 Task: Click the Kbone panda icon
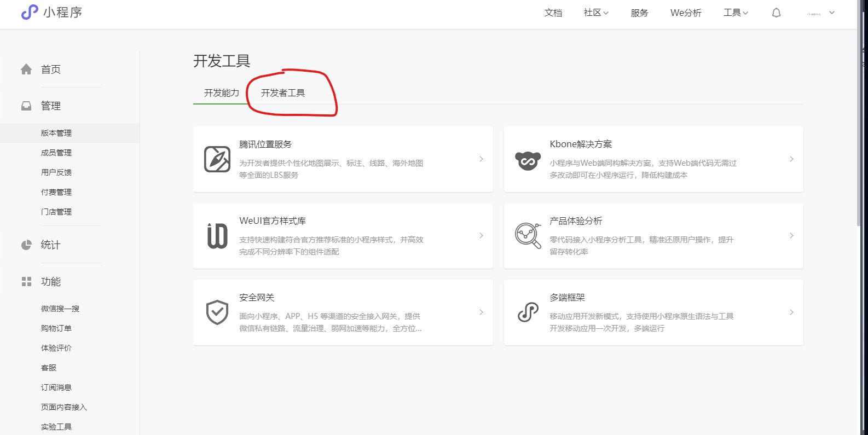(528, 160)
